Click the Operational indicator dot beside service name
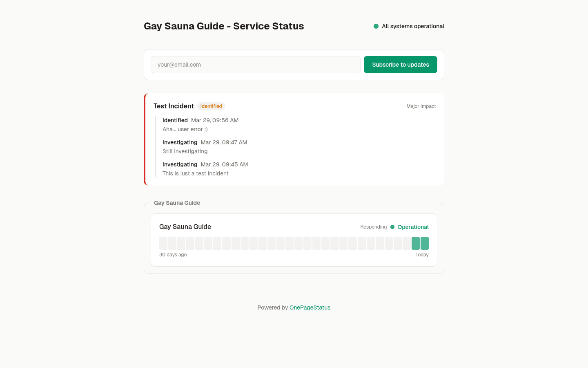Screen dimensions: 588x368 (x=392, y=227)
